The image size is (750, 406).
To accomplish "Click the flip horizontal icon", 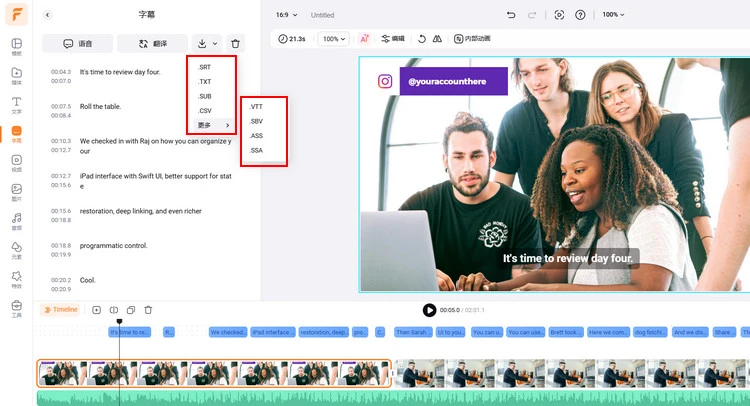I will point(437,38).
